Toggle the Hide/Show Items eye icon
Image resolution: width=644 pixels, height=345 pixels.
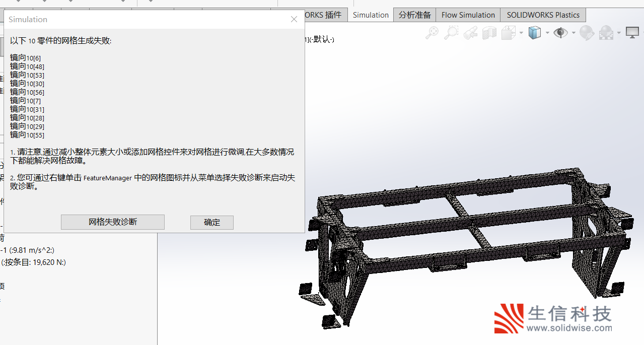(560, 33)
